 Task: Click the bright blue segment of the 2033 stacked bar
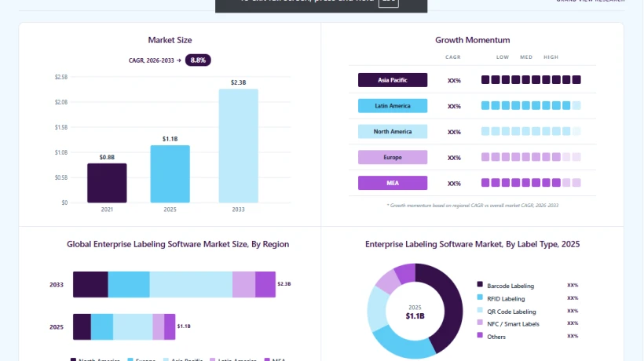129,284
